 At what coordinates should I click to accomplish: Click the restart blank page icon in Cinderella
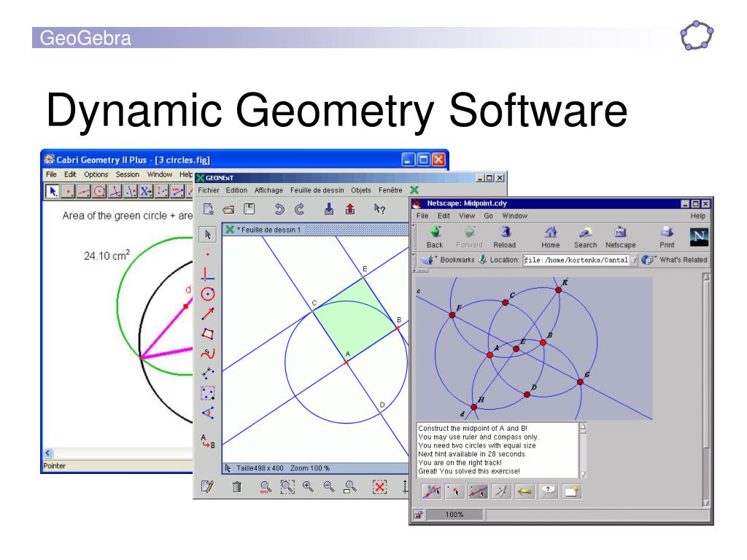(571, 491)
